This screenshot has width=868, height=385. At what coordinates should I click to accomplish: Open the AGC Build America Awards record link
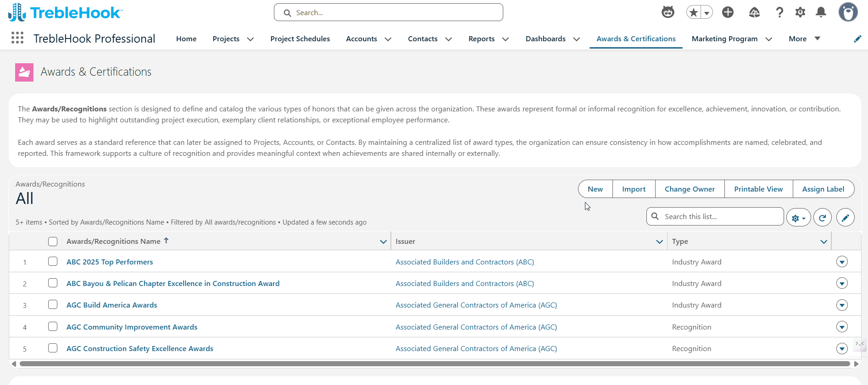point(111,305)
